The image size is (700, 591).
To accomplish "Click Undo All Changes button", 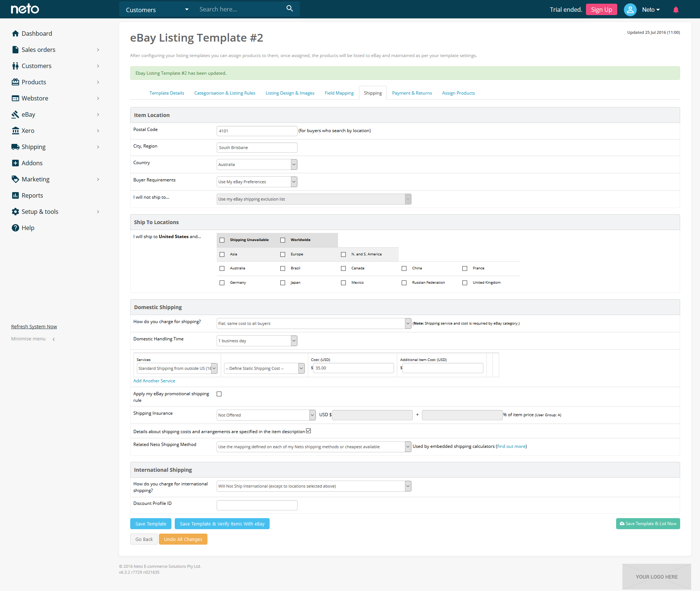I will coord(183,539).
